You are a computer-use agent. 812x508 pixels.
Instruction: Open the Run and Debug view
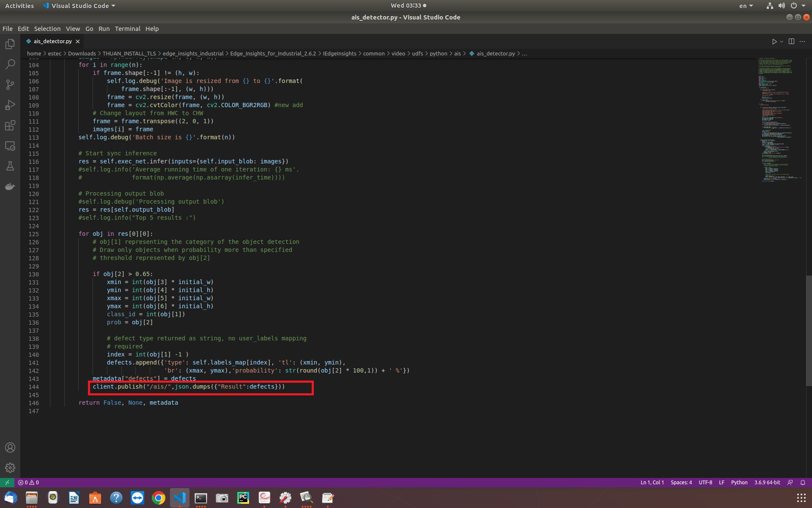pyautogui.click(x=10, y=105)
